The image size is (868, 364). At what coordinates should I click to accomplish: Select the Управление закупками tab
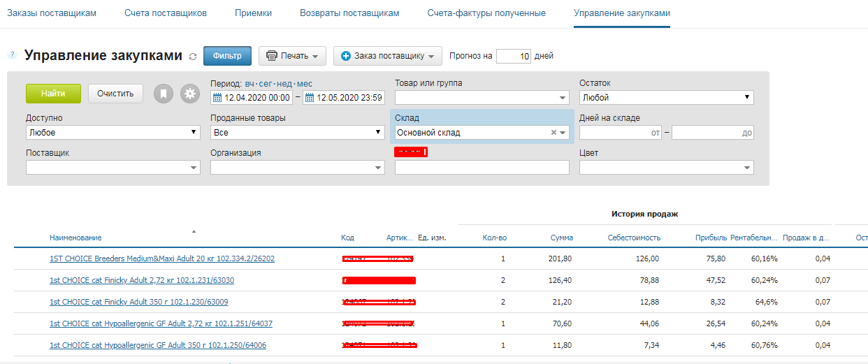(x=621, y=13)
